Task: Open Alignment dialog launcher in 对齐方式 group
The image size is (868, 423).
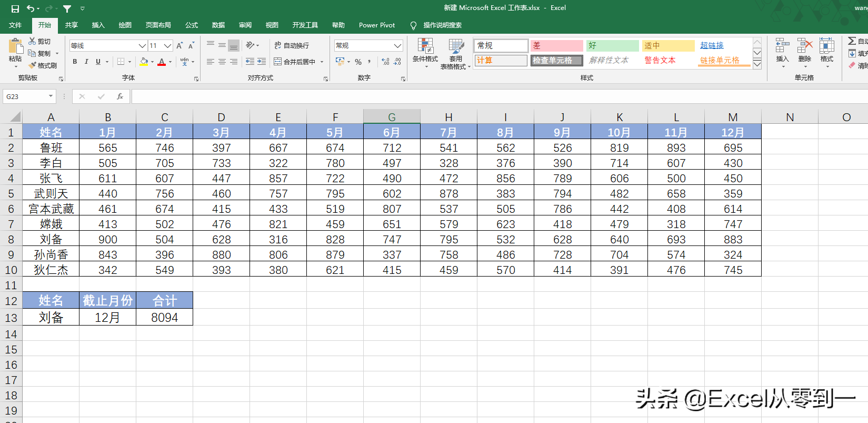Action: click(x=326, y=78)
